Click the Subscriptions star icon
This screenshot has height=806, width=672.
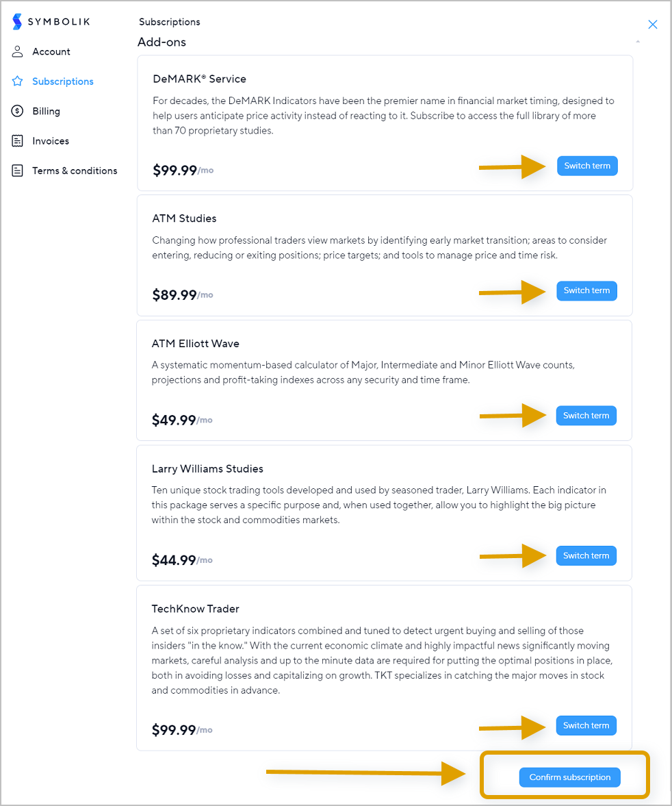(x=18, y=81)
